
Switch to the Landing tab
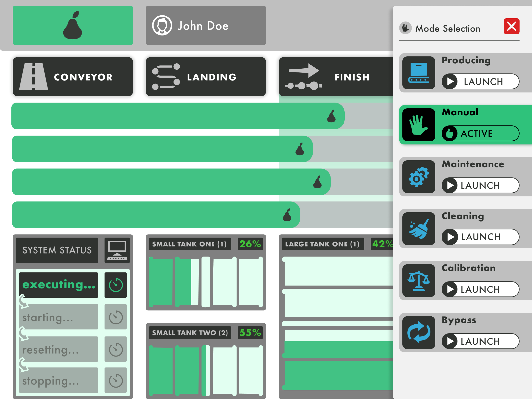[x=206, y=77]
